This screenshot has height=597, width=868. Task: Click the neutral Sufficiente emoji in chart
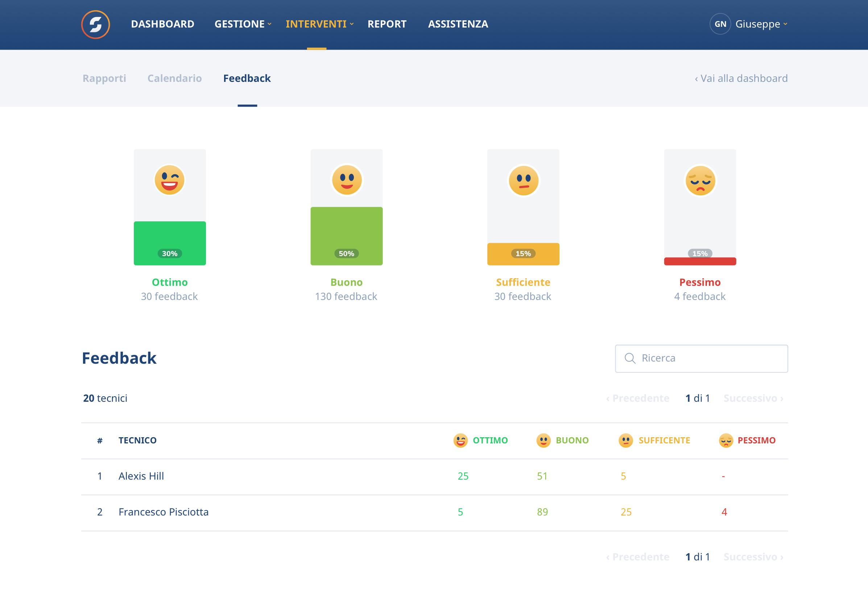[523, 180]
